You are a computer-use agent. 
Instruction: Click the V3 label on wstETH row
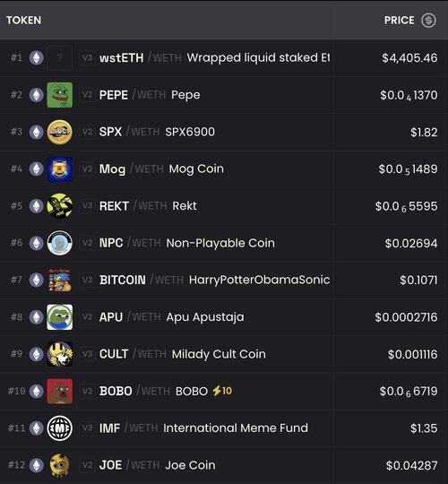[87, 57]
